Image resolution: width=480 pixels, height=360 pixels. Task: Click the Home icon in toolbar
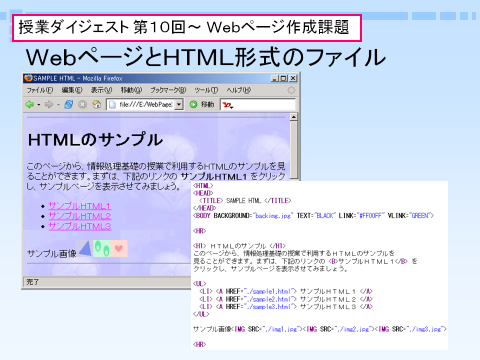click(x=97, y=104)
